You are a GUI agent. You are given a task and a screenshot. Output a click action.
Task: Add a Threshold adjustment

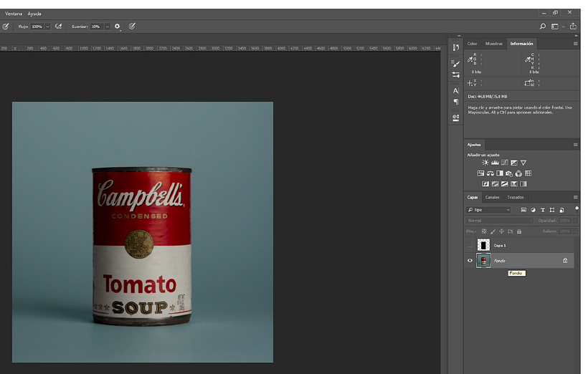[505, 183]
